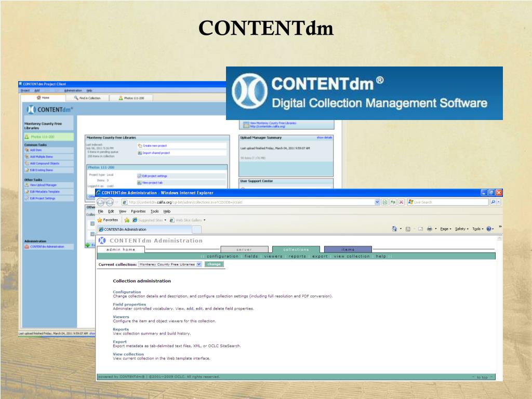Open the IE command bar Tools dropdown
This screenshot has width=532, height=399.
click(478, 229)
